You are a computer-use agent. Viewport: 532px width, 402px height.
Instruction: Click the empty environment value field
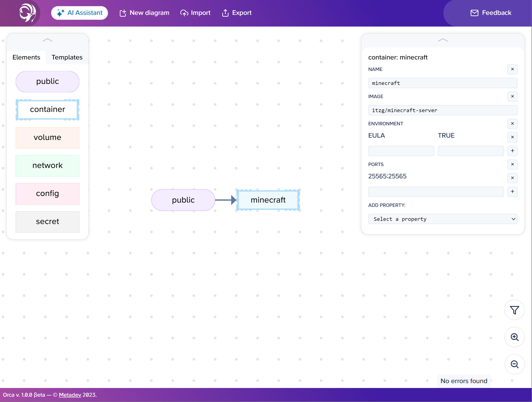click(x=471, y=151)
